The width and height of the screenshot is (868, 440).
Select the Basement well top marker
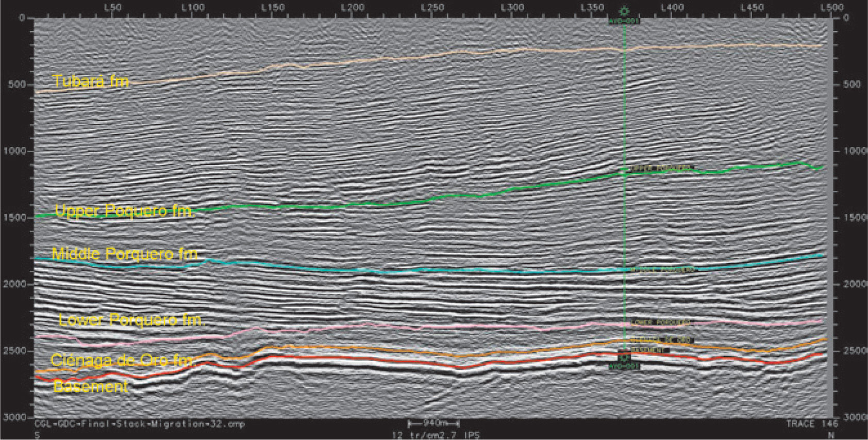pos(650,350)
